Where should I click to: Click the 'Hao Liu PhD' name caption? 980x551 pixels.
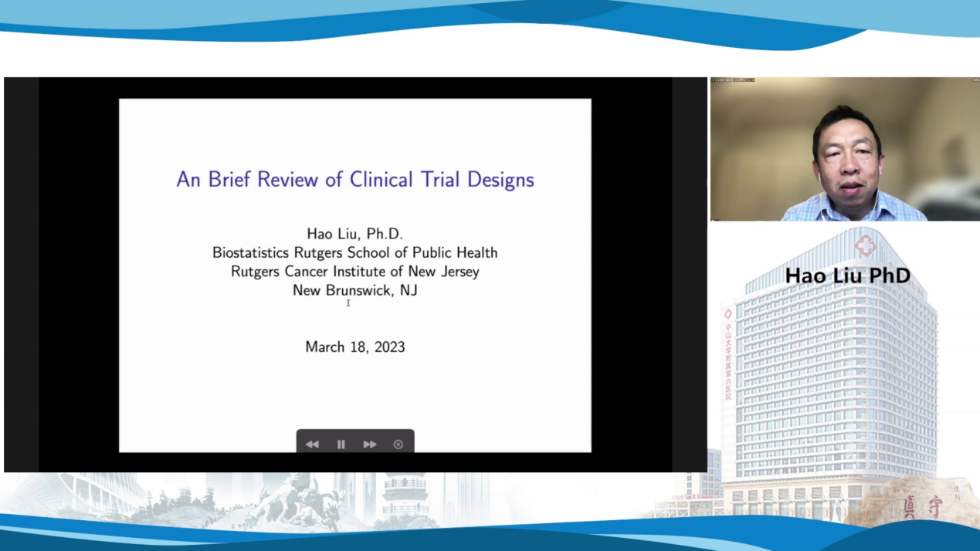pos(847,275)
